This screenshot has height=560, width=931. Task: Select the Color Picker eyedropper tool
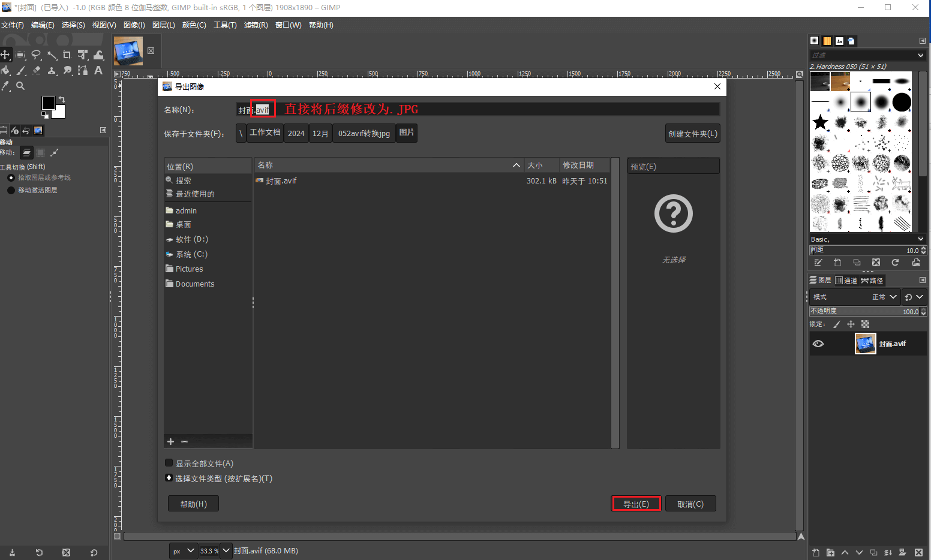click(5, 86)
